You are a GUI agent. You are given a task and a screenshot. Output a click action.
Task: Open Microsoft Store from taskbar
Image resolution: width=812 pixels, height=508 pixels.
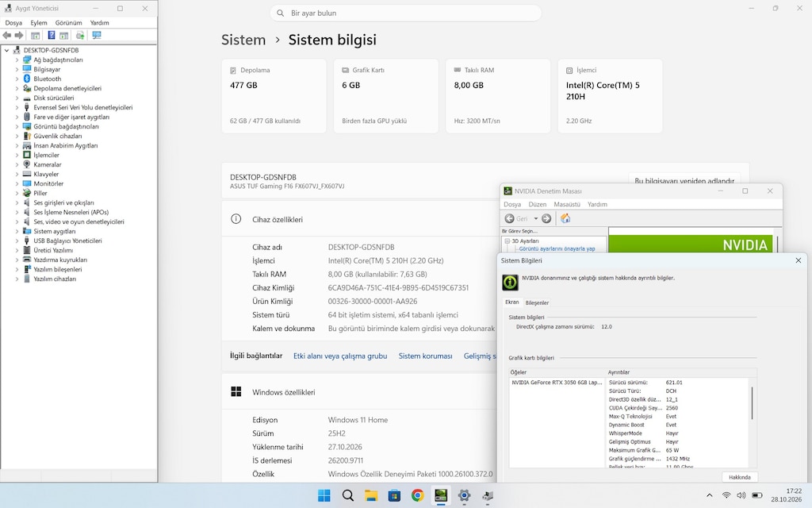click(x=394, y=495)
